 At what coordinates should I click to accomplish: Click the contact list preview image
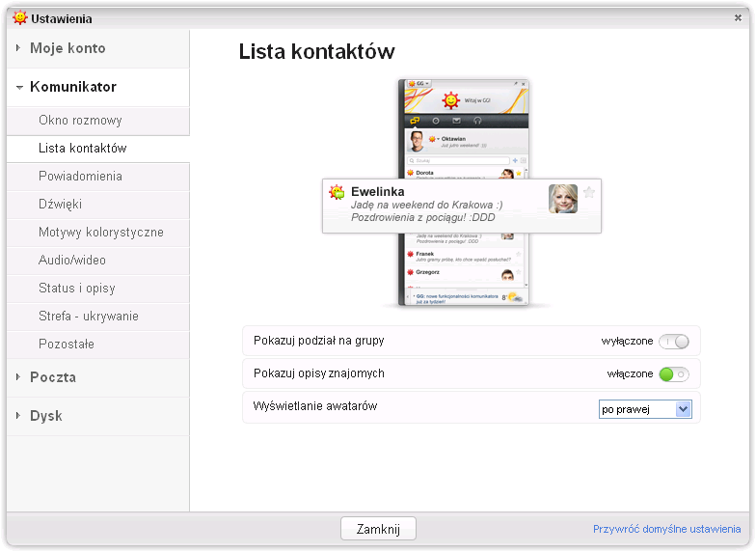463,193
